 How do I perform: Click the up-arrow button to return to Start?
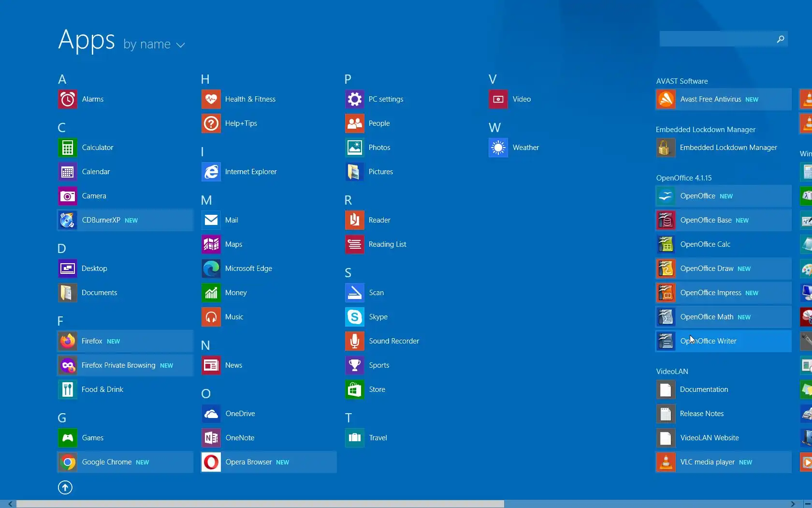pos(65,487)
